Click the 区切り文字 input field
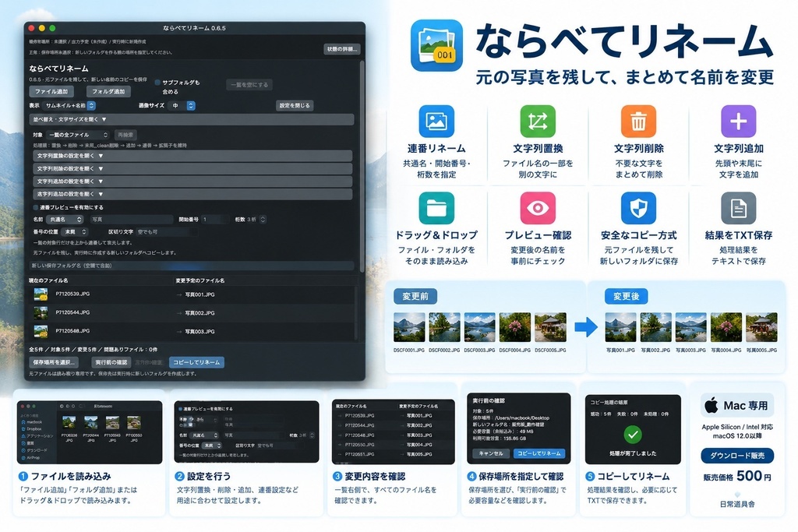The width and height of the screenshot is (798, 532). coord(167,232)
